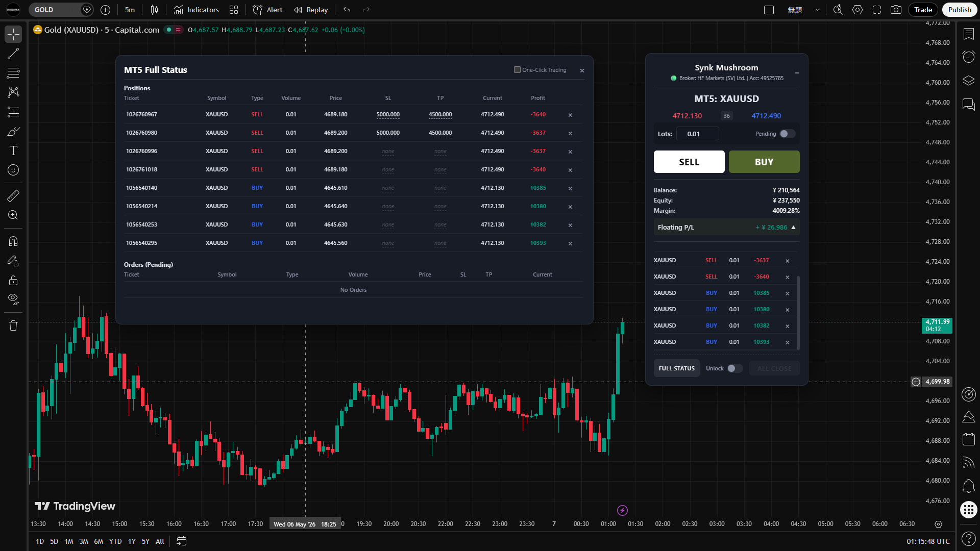Open chart settings gear
The height and width of the screenshot is (551, 980).
pos(857,10)
